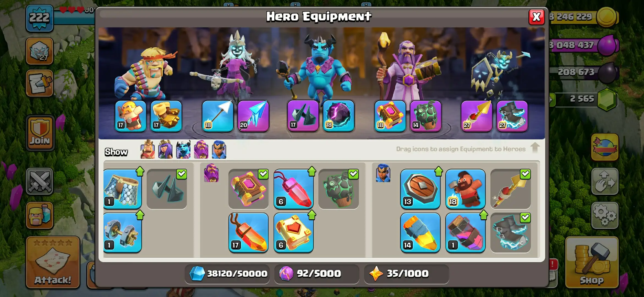644x297 pixels.
Task: Open the Shop button
Action: point(592,262)
